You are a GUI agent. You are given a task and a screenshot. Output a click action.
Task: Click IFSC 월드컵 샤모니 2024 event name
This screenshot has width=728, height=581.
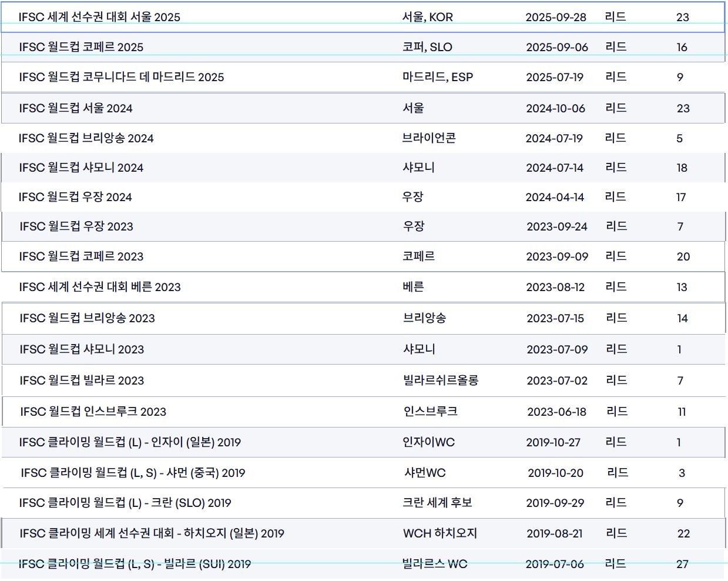click(x=81, y=168)
